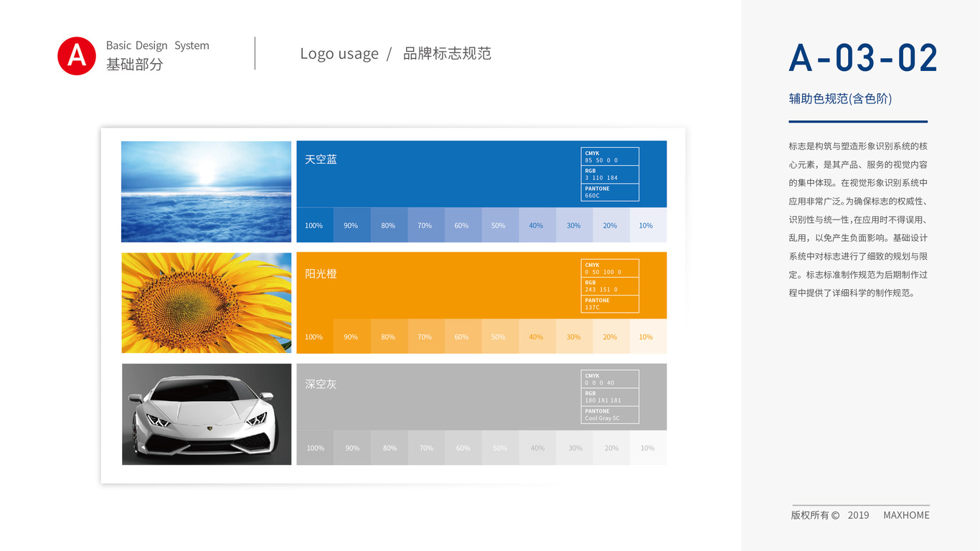Image resolution: width=980 pixels, height=551 pixels.
Task: Select the orange 80% tint swatch
Action: [x=389, y=336]
